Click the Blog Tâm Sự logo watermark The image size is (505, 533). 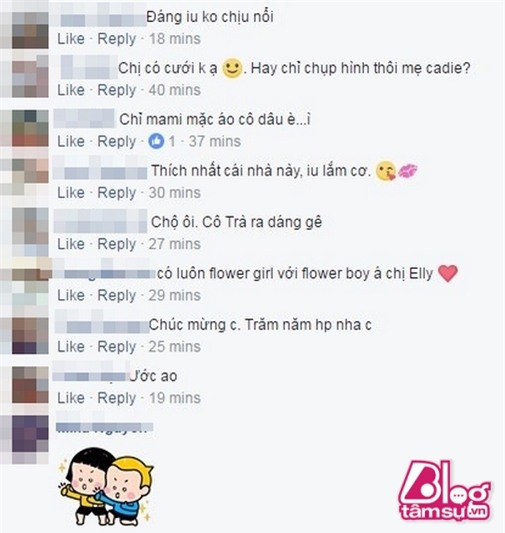[445, 492]
